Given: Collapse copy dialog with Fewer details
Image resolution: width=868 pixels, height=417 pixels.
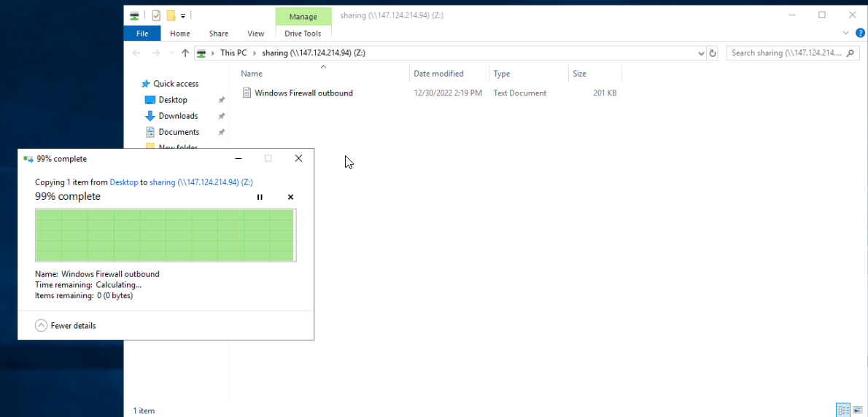Looking at the screenshot, I should (x=66, y=326).
